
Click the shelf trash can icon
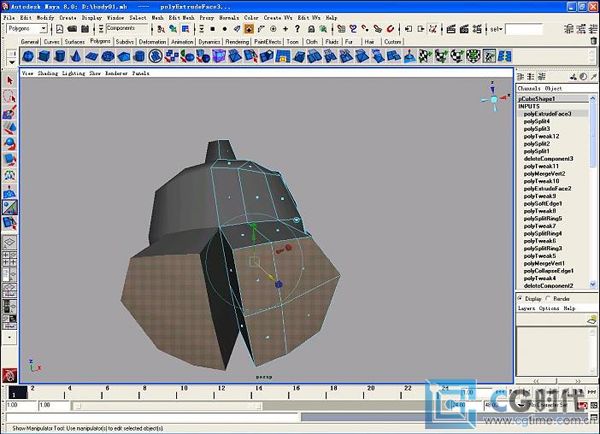point(593,41)
